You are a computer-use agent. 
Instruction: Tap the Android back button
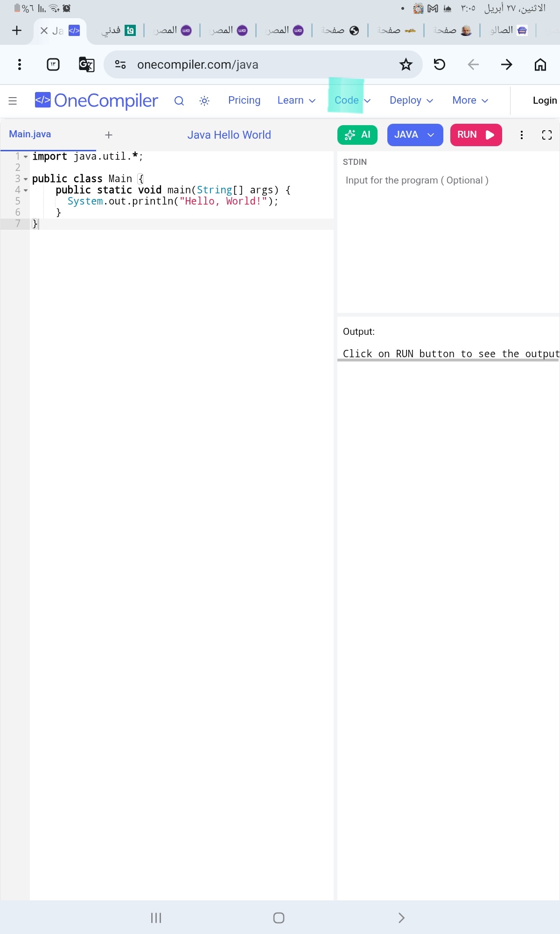(x=402, y=918)
